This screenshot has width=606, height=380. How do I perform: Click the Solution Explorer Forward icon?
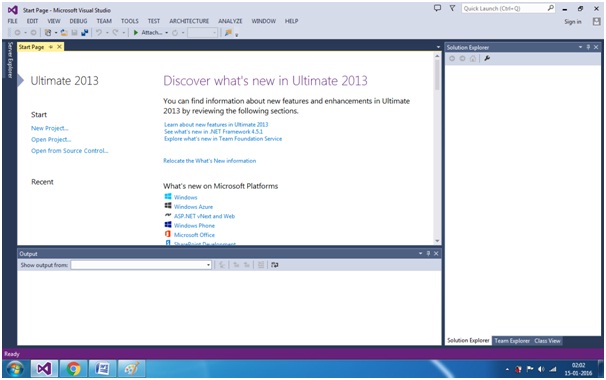coord(462,58)
